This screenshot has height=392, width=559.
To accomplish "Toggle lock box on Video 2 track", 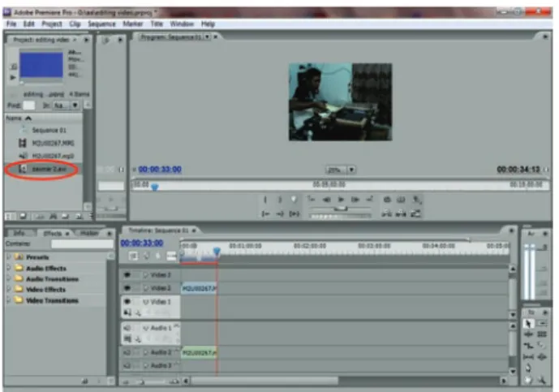I will [x=136, y=288].
